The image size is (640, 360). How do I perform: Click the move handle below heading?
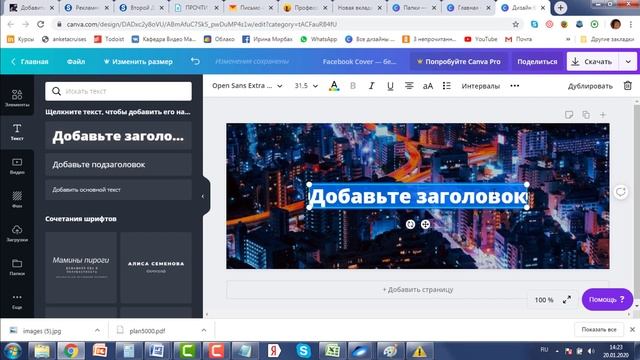425,224
